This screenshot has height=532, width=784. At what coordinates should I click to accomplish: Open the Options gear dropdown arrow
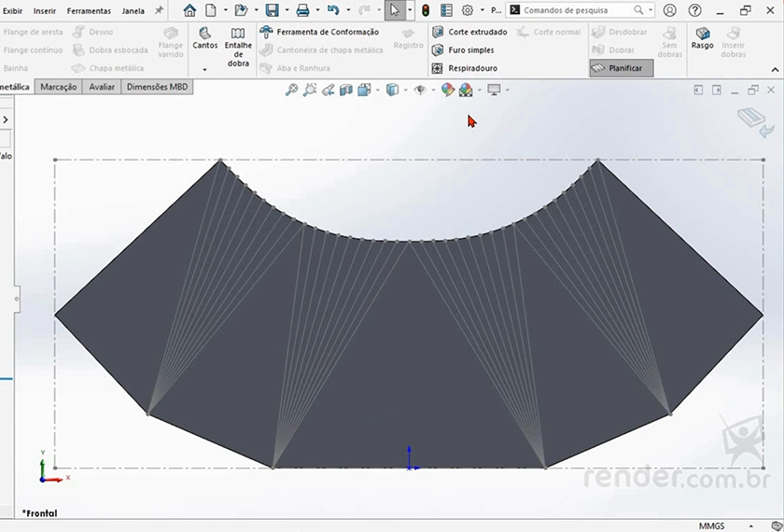(482, 10)
